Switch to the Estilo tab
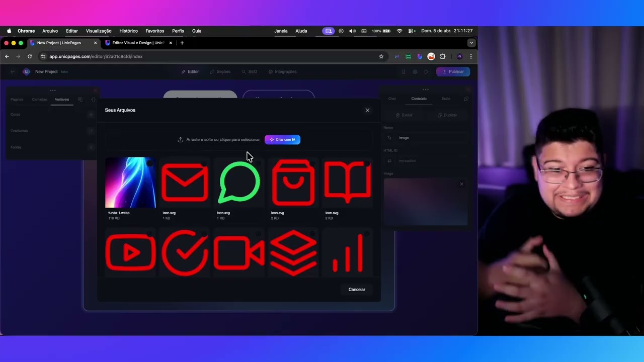The width and height of the screenshot is (644, 362). click(x=446, y=99)
